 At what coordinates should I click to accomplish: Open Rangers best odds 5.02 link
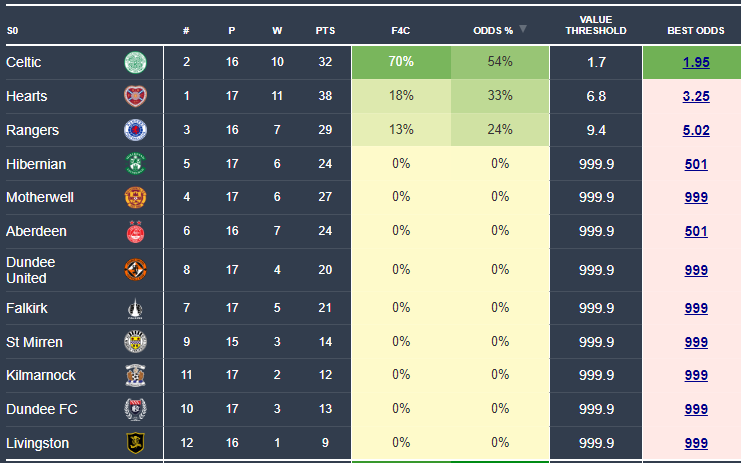[696, 130]
